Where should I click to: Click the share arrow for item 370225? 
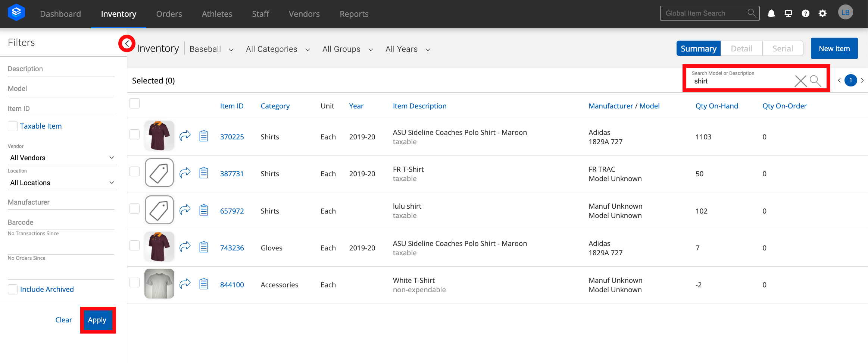click(x=185, y=136)
